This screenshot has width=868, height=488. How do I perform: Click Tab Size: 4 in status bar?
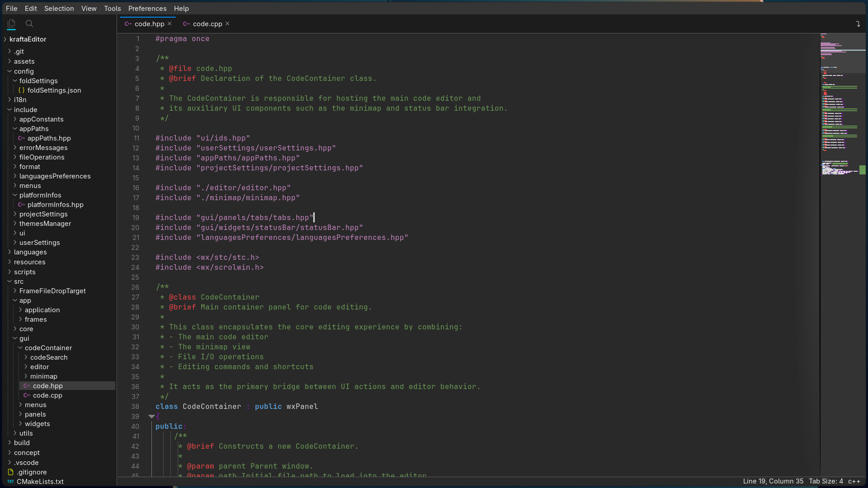click(x=826, y=481)
